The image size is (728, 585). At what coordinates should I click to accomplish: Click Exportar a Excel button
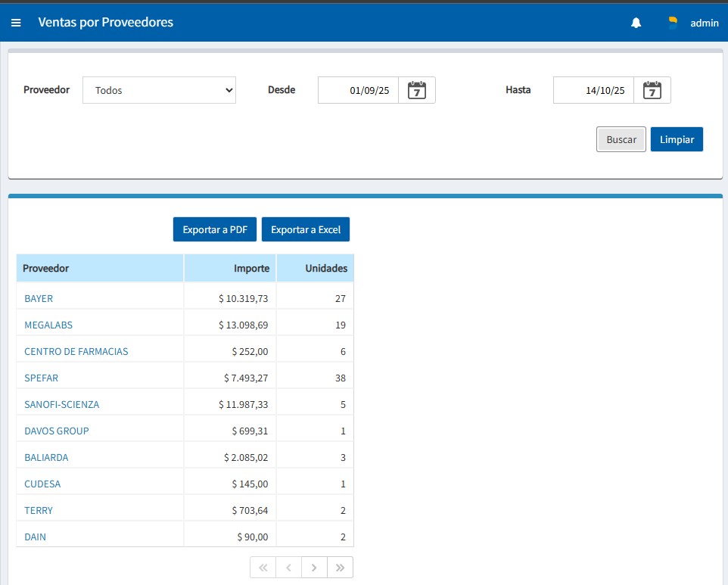pyautogui.click(x=306, y=229)
